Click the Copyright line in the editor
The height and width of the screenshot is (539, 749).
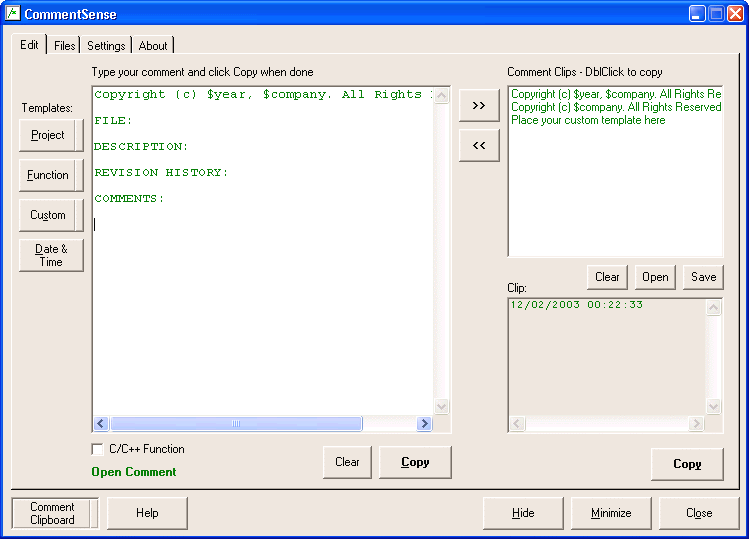pos(263,94)
